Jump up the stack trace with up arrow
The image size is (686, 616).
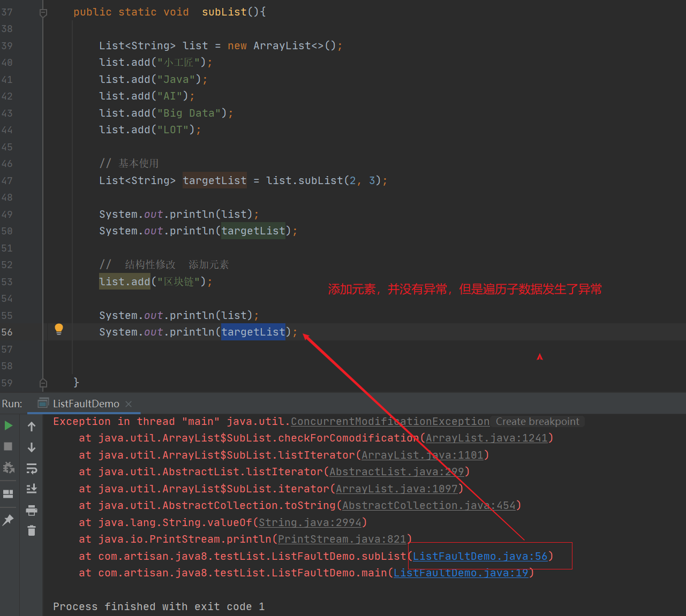click(32, 427)
